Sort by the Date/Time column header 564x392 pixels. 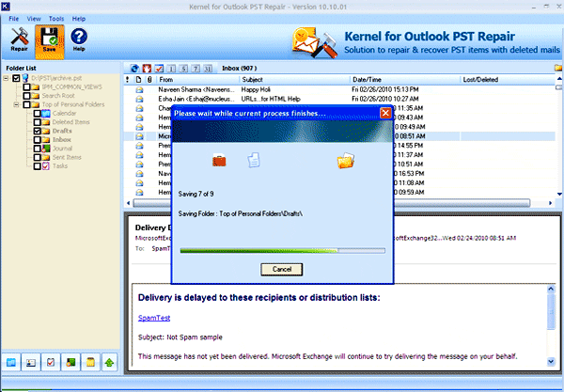[x=405, y=80]
